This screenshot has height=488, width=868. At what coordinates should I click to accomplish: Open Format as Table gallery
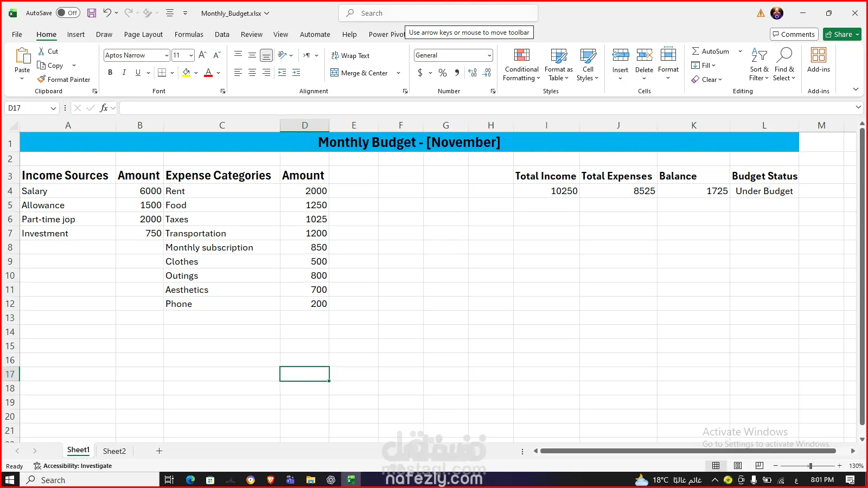pos(558,65)
